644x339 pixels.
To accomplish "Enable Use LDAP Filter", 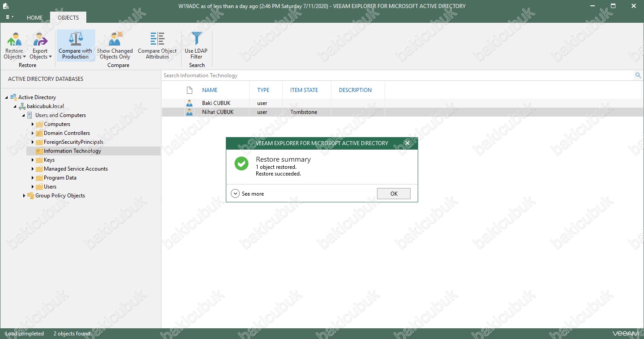I will 196,46.
